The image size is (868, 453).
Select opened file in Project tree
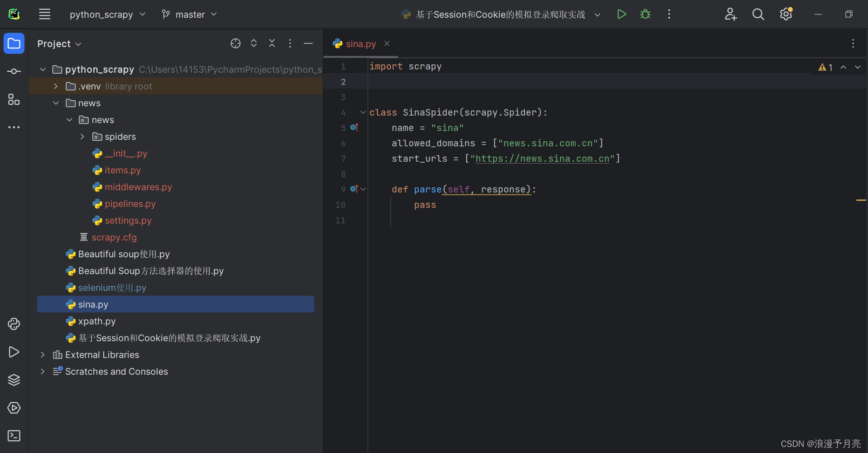click(236, 43)
